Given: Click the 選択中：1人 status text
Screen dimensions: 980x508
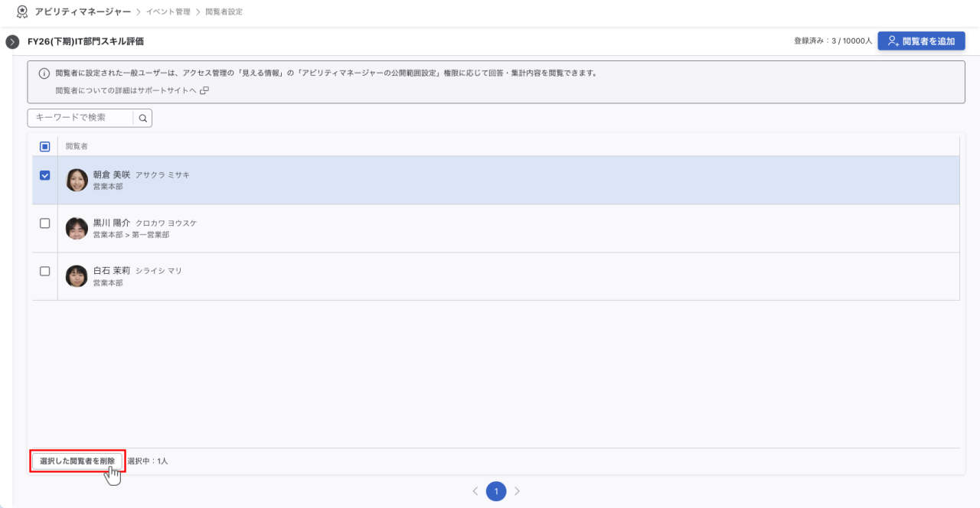Looking at the screenshot, I should (x=148, y=461).
